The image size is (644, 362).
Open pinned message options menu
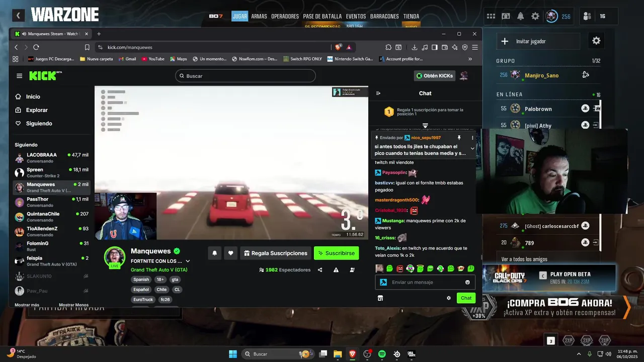472,138
